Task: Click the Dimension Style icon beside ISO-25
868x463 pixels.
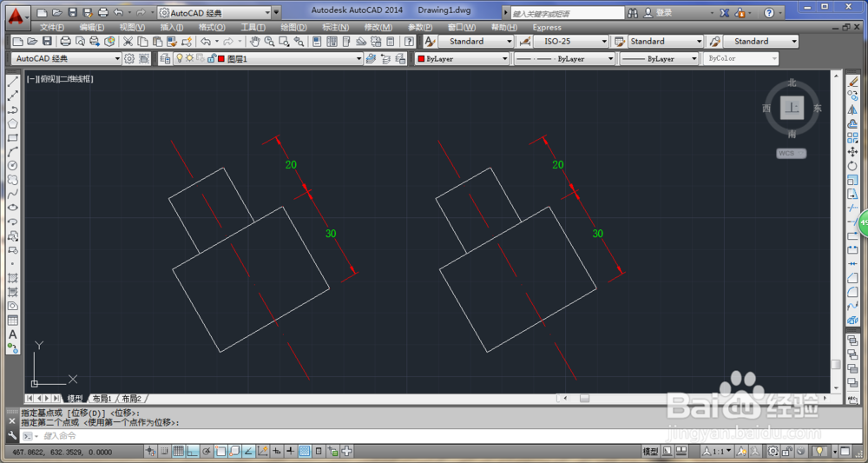Action: coord(525,41)
